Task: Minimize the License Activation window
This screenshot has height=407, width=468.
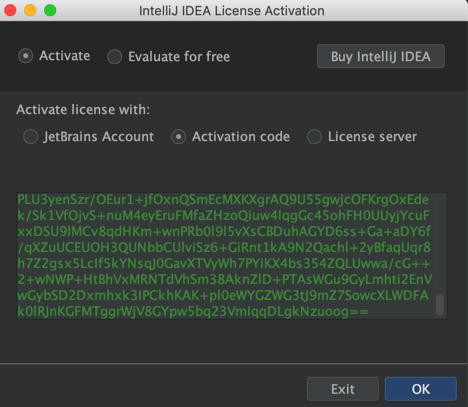Action: 30,10
